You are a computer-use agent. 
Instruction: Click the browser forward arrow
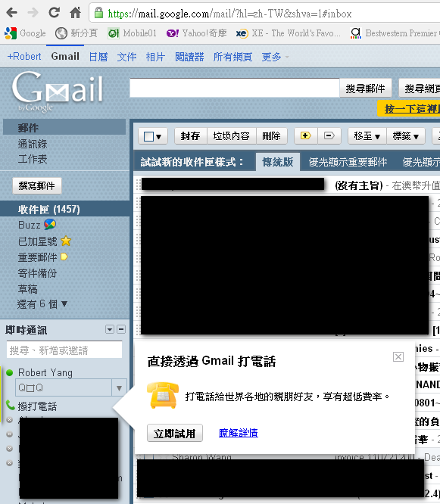point(33,13)
